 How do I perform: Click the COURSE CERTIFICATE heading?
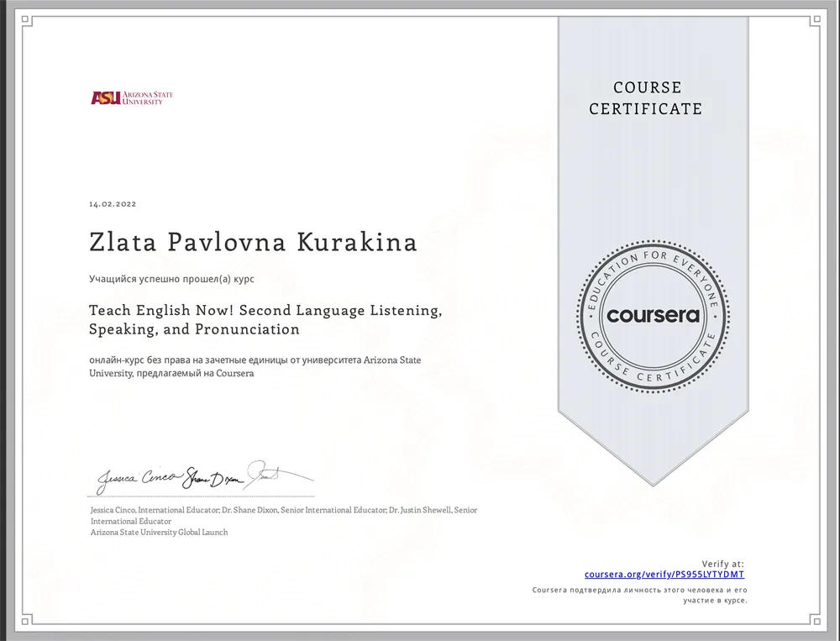click(646, 98)
